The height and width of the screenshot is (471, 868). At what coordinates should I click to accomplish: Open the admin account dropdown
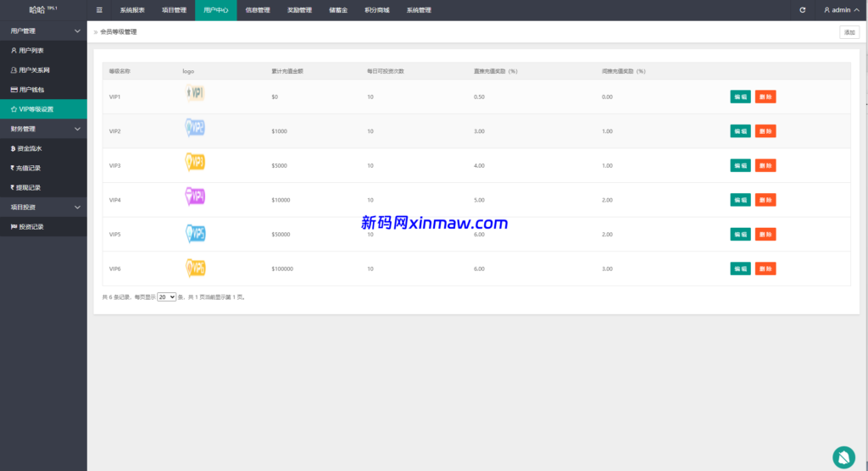pos(842,10)
